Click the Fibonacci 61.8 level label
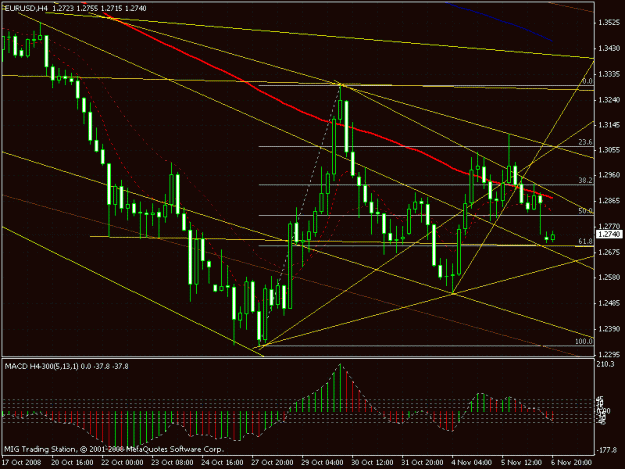625x469 pixels. tap(586, 241)
